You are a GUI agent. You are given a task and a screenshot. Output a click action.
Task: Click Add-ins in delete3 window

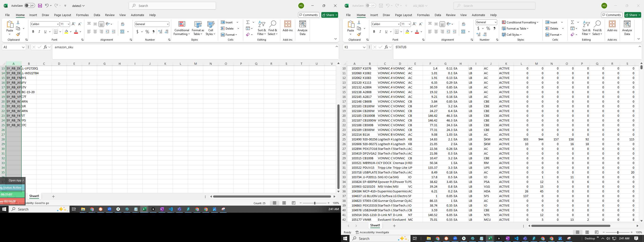pyautogui.click(x=287, y=26)
